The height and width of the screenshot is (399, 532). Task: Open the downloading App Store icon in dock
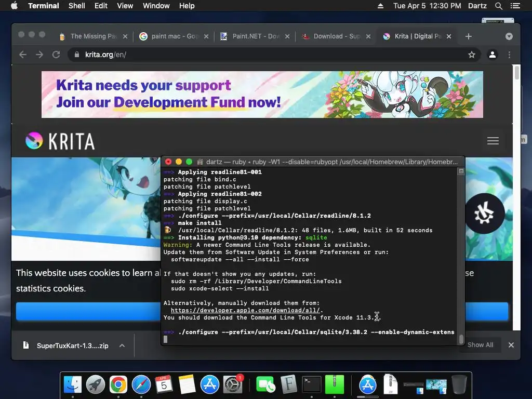click(368, 385)
